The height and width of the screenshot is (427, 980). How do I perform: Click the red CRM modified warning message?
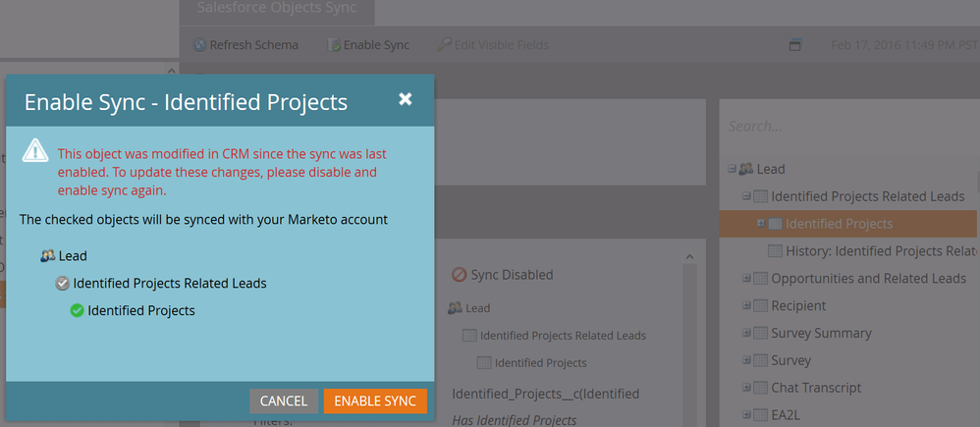pyautogui.click(x=222, y=172)
